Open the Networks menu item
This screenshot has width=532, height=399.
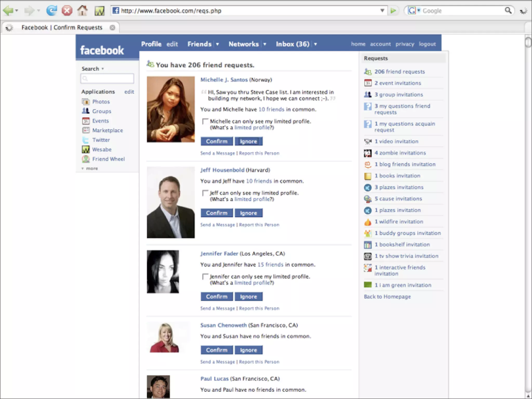[x=244, y=44]
